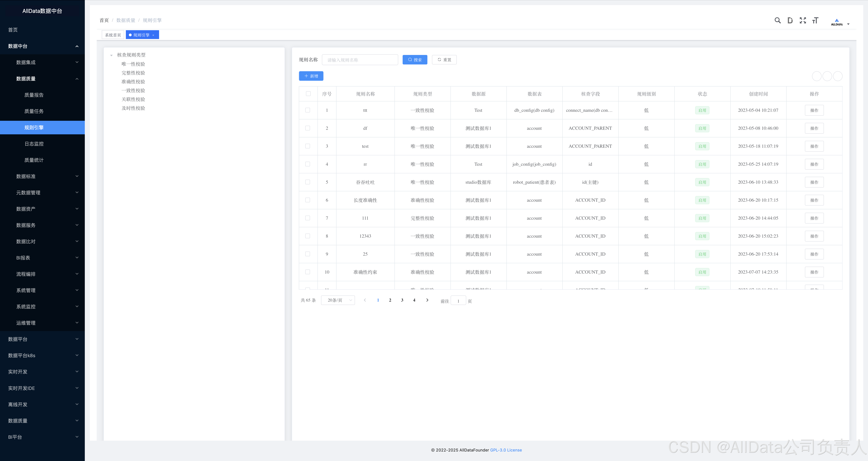Open the 20条/页 page size dropdown

click(x=338, y=300)
